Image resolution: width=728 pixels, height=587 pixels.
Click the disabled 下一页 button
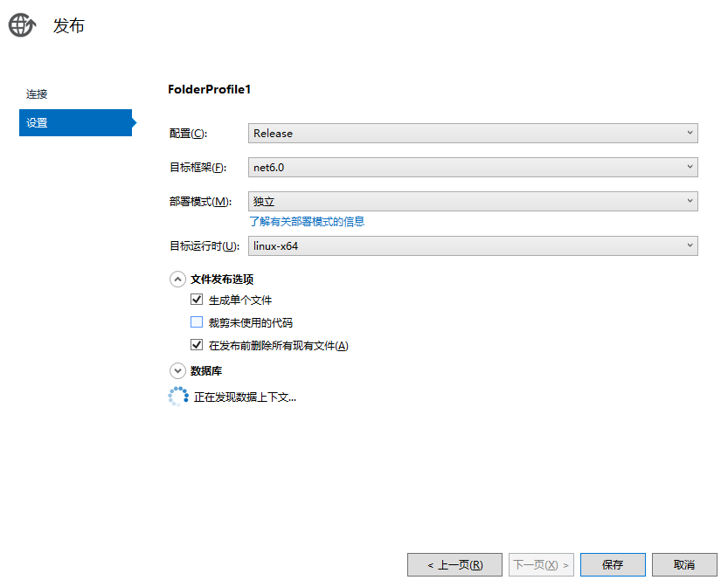tap(541, 565)
